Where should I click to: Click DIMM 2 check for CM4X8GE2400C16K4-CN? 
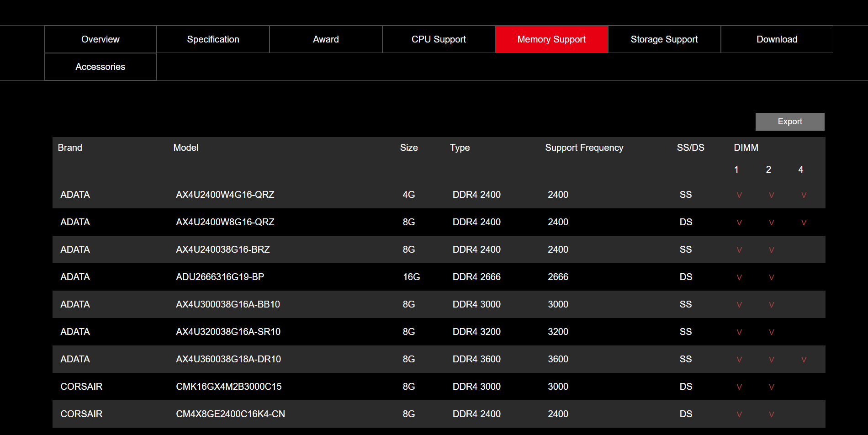coord(771,414)
